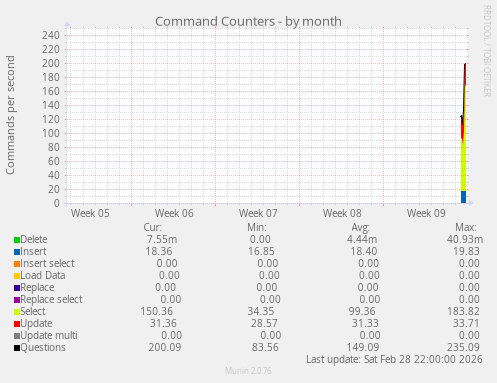Click the blue Insert legend swatch
Viewport: 497px width, 383px height.
pyautogui.click(x=17, y=252)
